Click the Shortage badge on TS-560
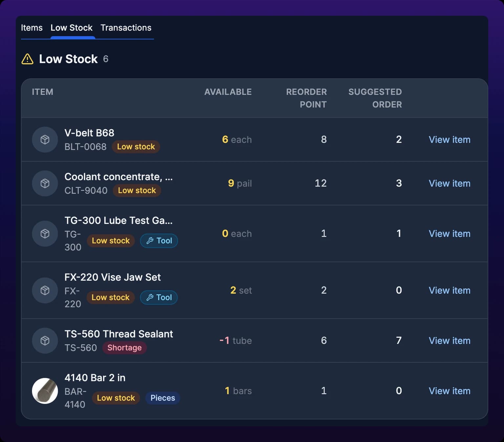 tap(125, 348)
